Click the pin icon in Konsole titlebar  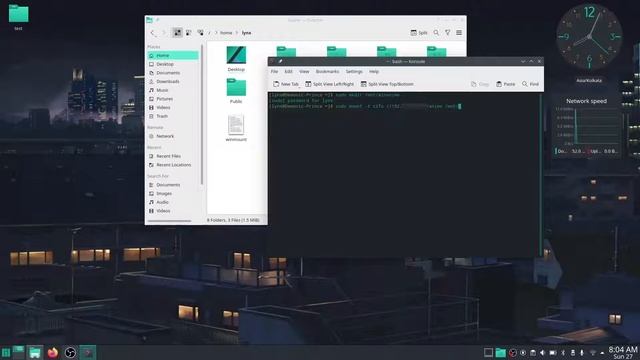point(280,61)
